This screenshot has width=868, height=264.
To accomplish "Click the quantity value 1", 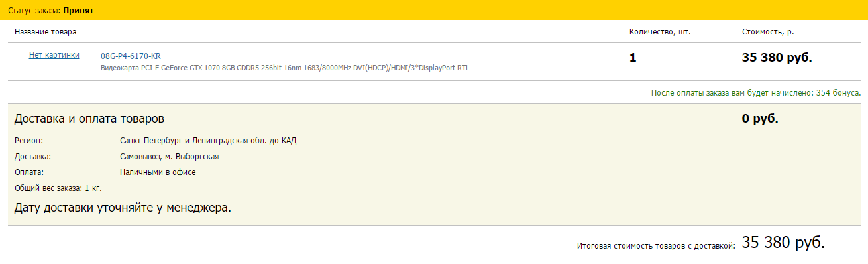I will 633,58.
